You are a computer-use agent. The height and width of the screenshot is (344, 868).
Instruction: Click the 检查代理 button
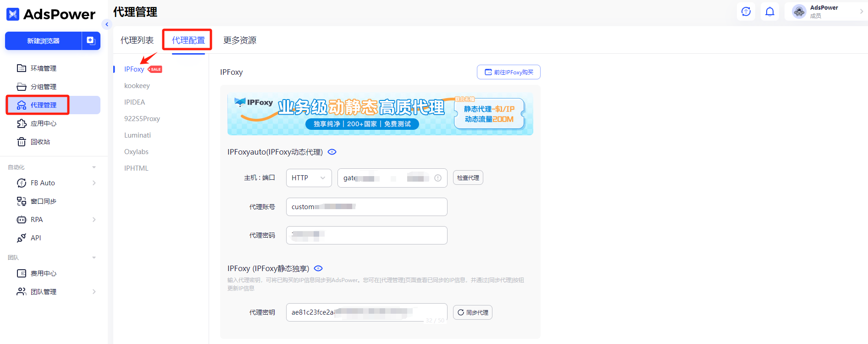(x=468, y=178)
